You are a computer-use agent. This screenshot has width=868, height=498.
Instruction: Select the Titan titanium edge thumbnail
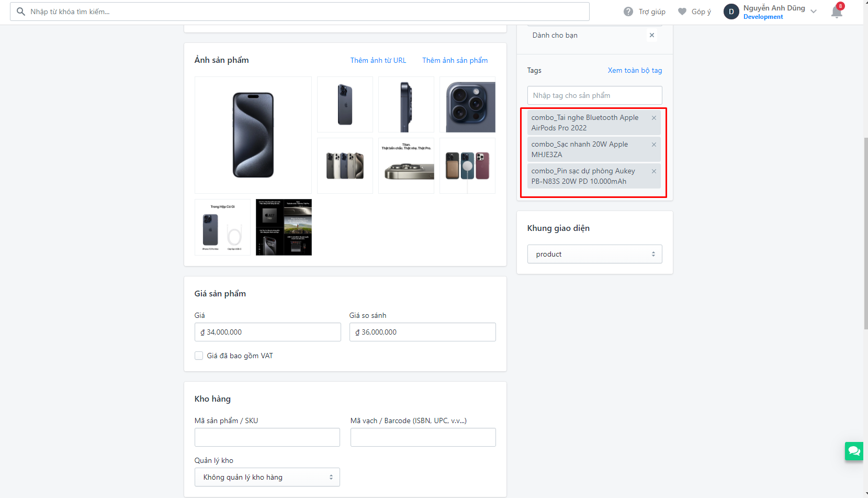click(x=407, y=165)
